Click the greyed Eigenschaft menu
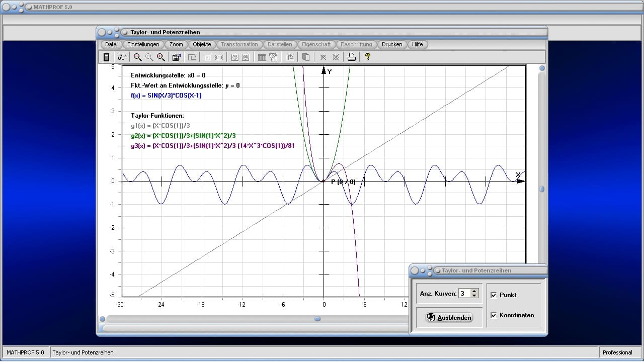The width and height of the screenshot is (644, 362). pyautogui.click(x=316, y=44)
